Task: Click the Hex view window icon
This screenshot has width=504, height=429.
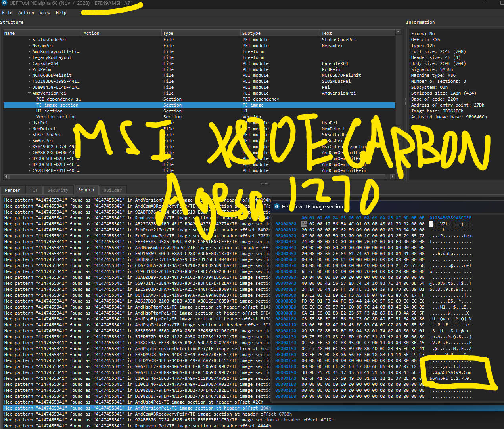Action: click(x=276, y=206)
